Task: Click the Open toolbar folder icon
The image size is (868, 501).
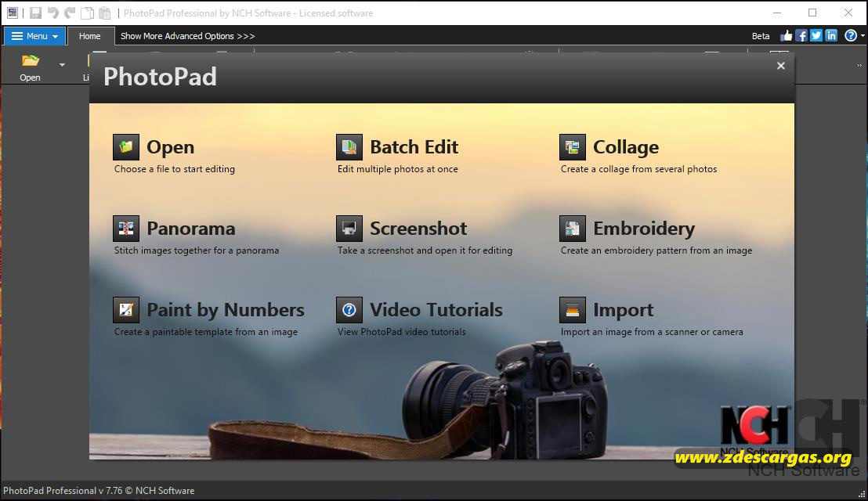Action: [x=30, y=60]
